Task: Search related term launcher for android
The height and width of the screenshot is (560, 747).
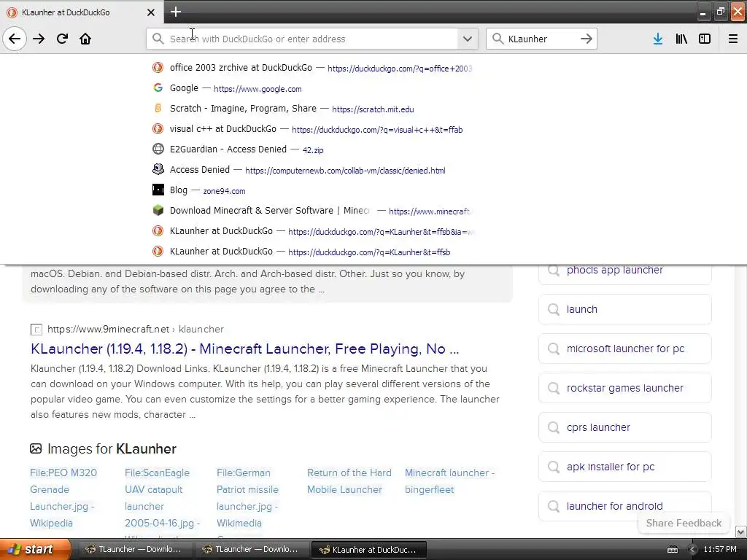Action: pos(625,506)
